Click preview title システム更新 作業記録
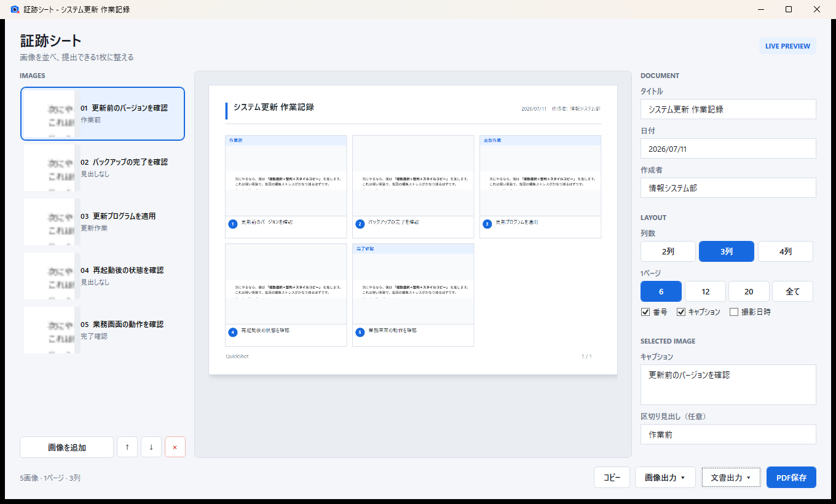Screen dimensions: 836x504 pos(274,107)
